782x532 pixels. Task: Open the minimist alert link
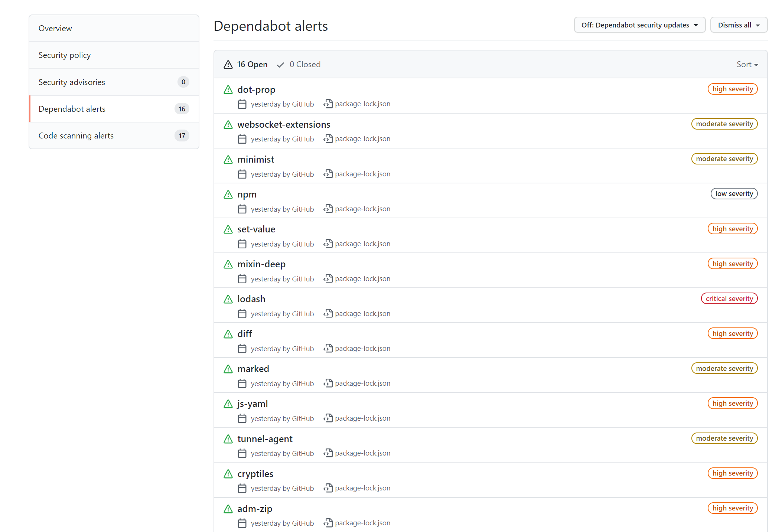coord(255,160)
